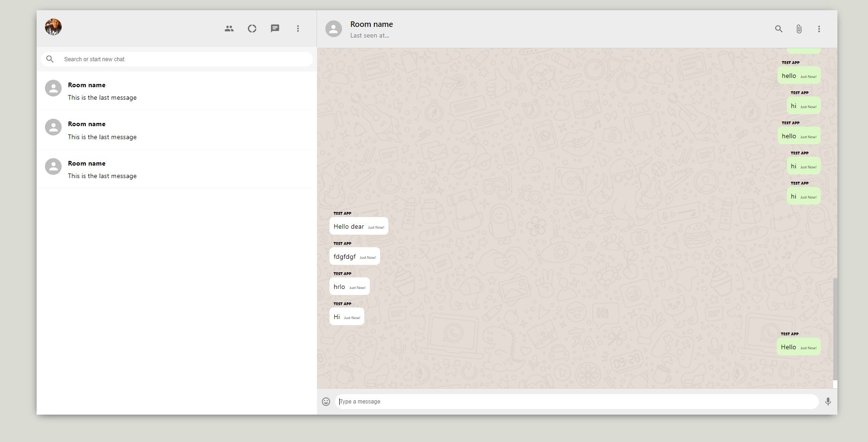View status updates via circle icon
This screenshot has height=442, width=868.
pyautogui.click(x=252, y=28)
